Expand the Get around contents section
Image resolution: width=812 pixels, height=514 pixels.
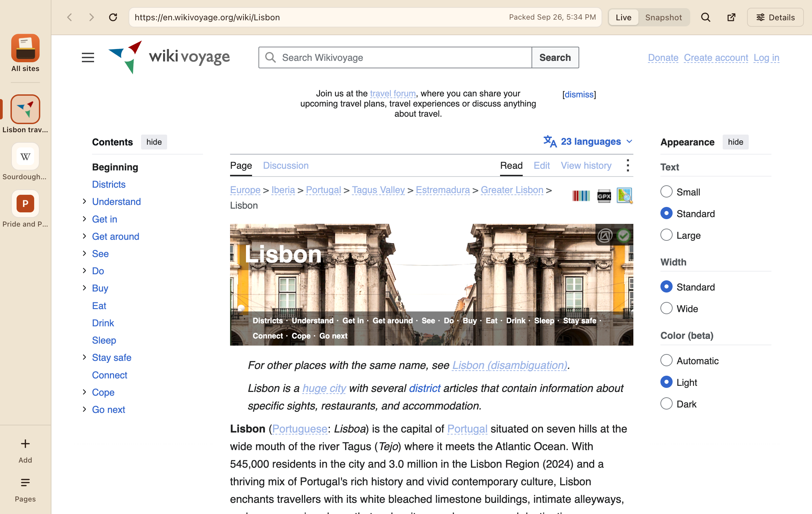pyautogui.click(x=85, y=236)
